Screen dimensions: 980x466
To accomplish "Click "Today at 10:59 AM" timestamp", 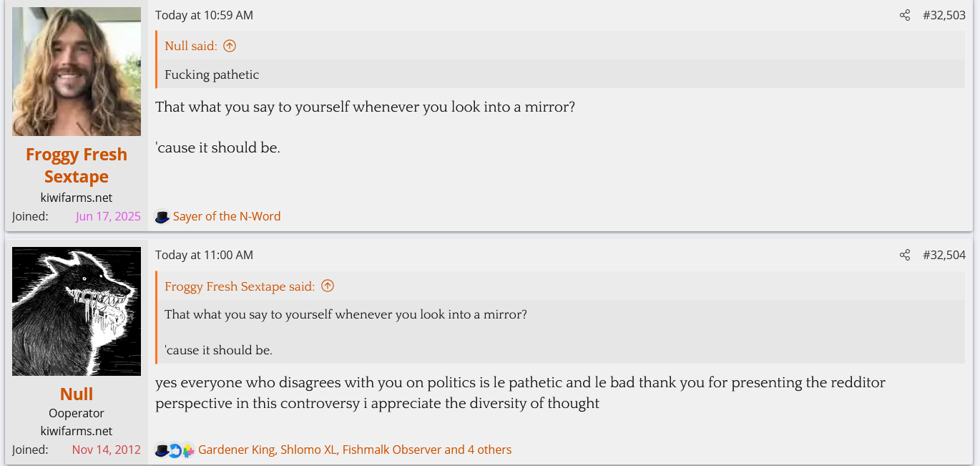I will tap(204, 15).
